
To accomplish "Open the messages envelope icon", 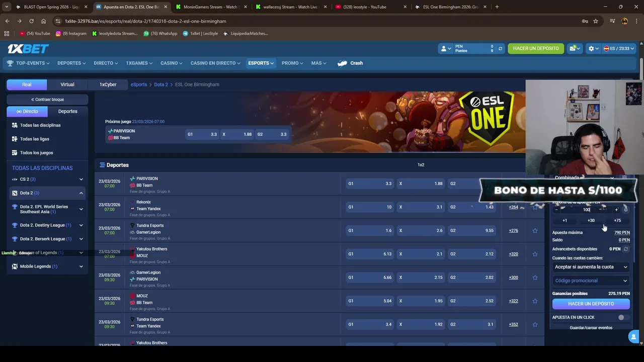I will [574, 48].
